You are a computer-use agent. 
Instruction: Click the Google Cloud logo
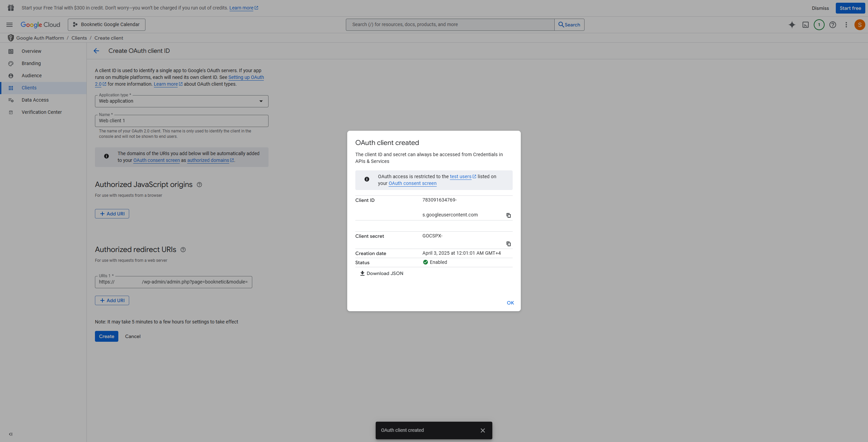coord(40,25)
